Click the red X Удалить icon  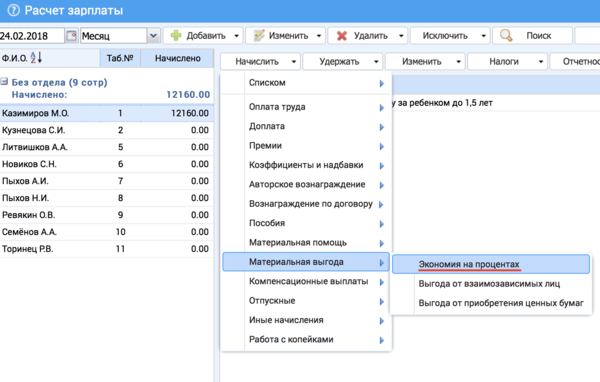click(x=342, y=36)
